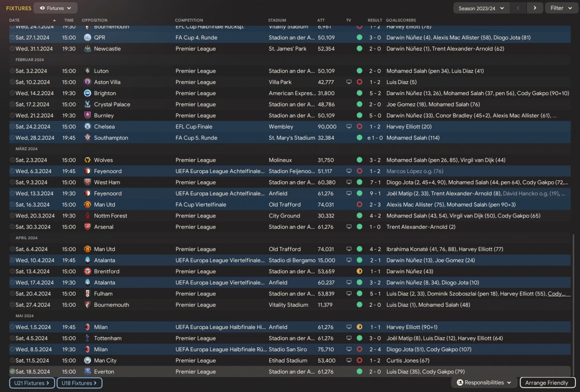Click the 'Molineux' stadium cell
Screen dimensions: 580x392
[280, 160]
